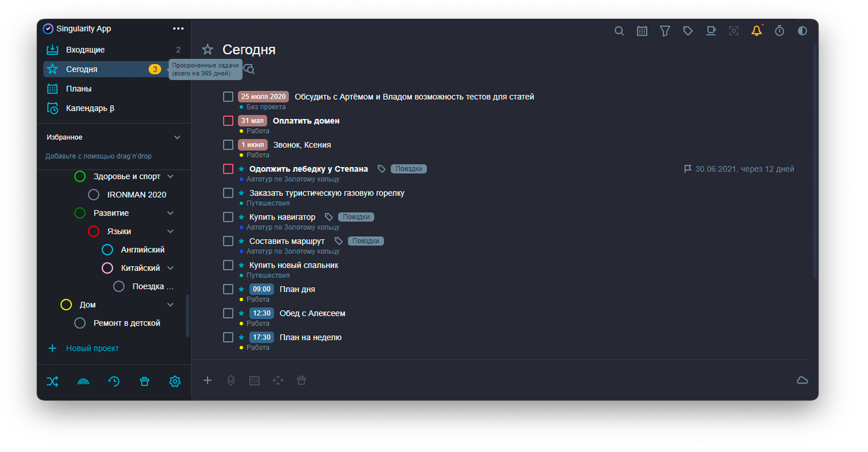Viewport: 868px width, 452px height.
Task: Open the history clock icon in sidebar footer
Action: [114, 381]
